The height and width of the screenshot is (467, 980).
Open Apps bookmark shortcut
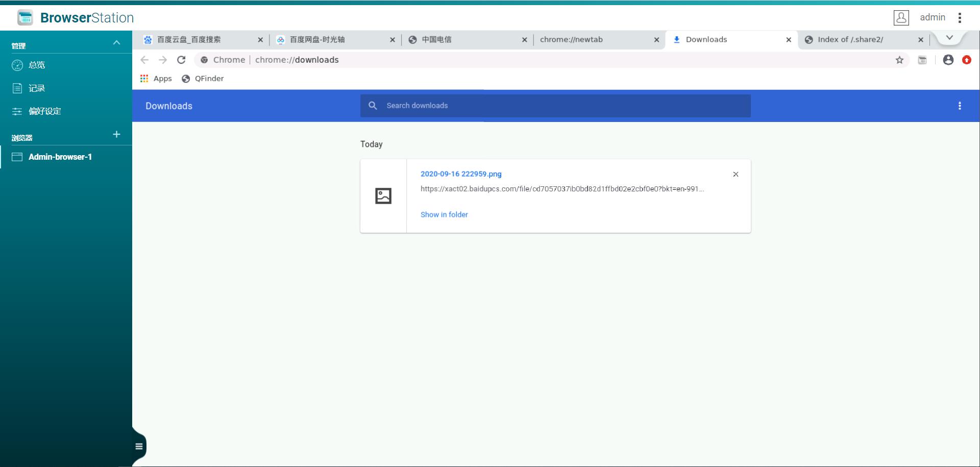click(156, 79)
